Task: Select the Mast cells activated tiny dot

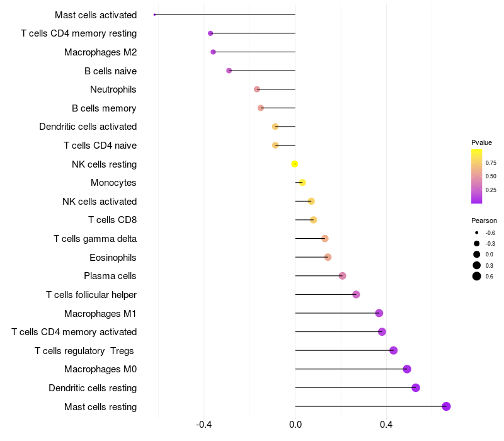Action: [155, 14]
